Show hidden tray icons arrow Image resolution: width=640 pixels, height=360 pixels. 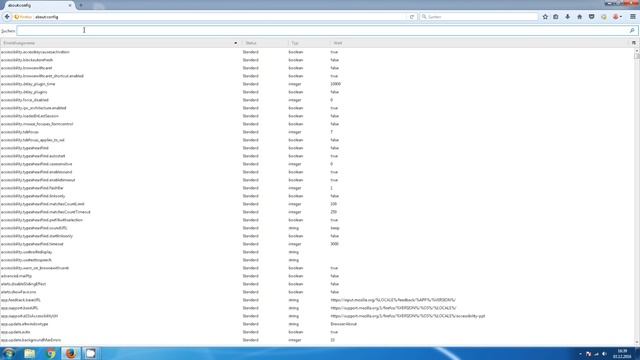(x=580, y=354)
